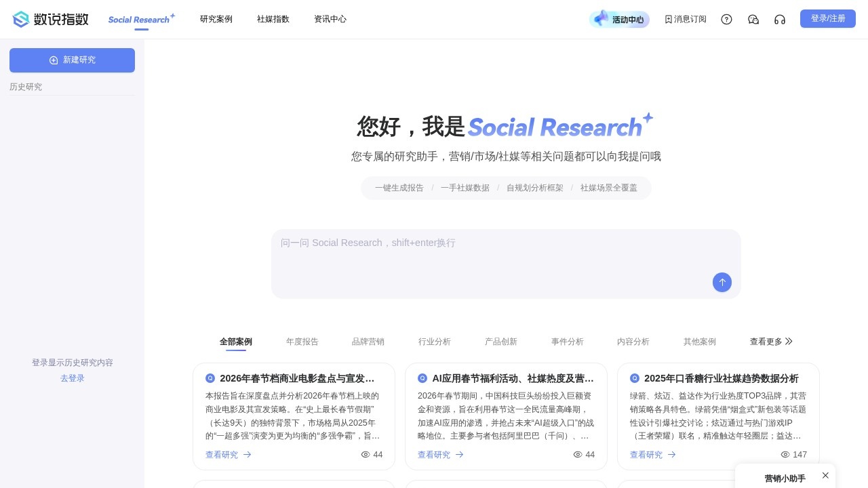Screen dimensions: 868x488
Task: Expand 查看更多 to see more cases
Action: coord(771,342)
